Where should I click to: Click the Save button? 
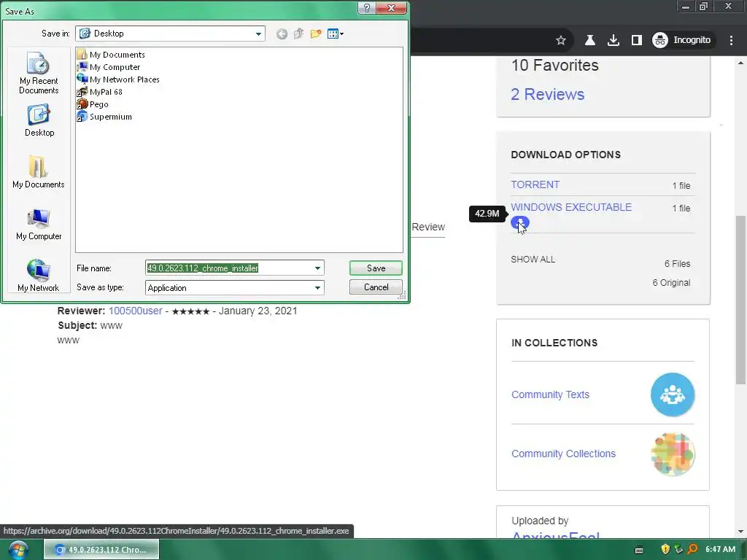pyautogui.click(x=376, y=268)
